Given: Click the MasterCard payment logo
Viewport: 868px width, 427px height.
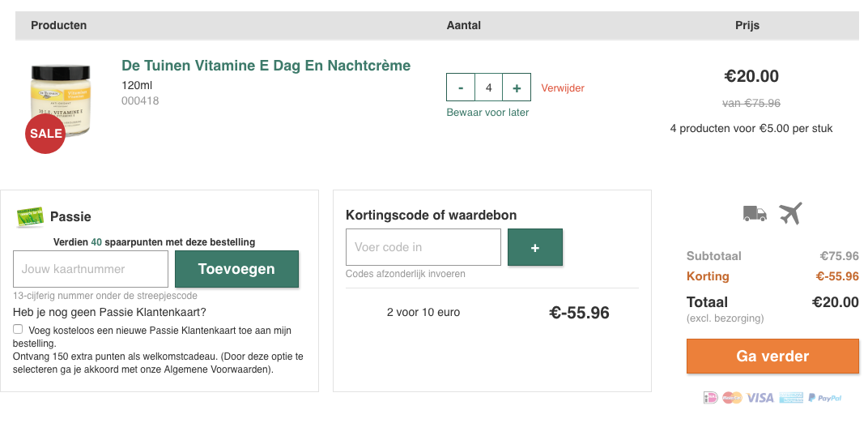Looking at the screenshot, I should tap(733, 397).
